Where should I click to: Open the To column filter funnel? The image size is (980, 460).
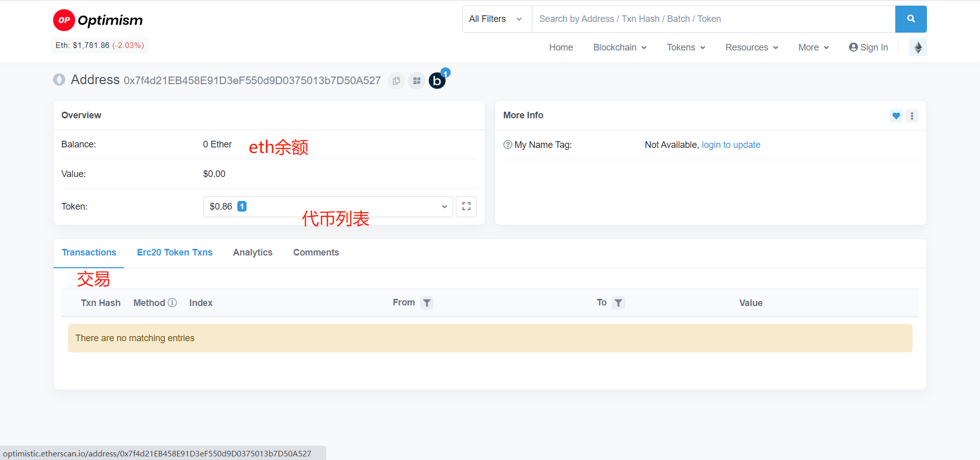point(619,303)
